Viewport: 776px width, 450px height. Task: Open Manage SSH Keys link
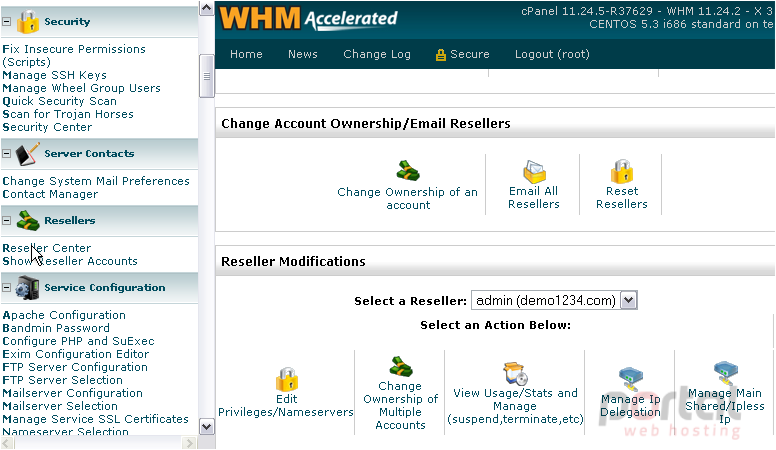54,75
